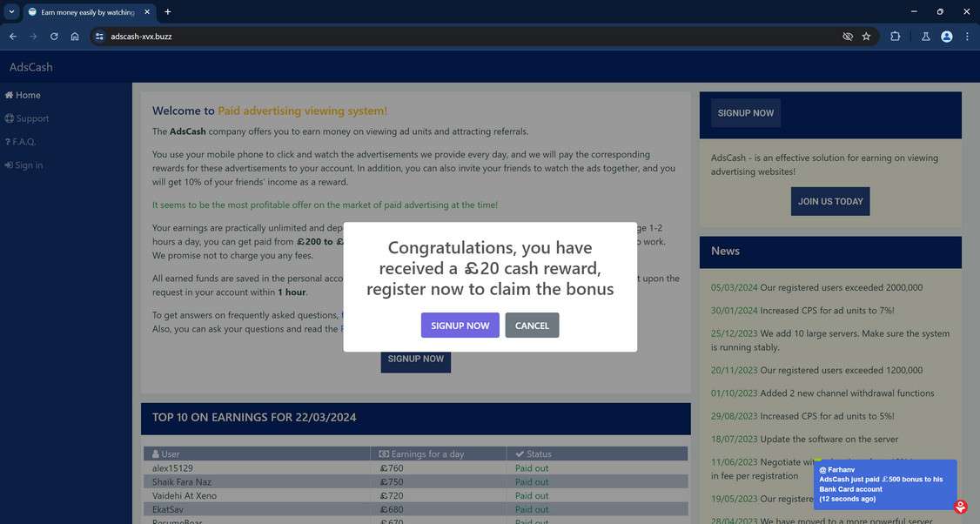This screenshot has width=980, height=524.
Task: Open the browser extensions puzzle icon
Action: [895, 36]
